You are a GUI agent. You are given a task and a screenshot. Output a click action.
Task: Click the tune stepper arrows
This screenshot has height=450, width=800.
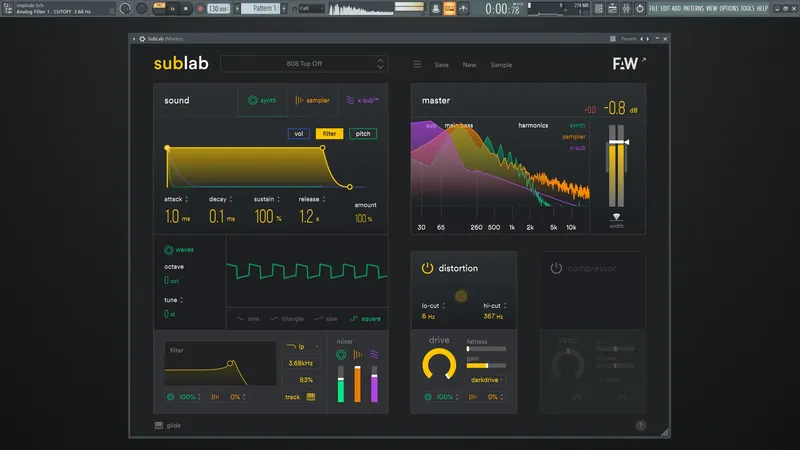[x=181, y=300]
